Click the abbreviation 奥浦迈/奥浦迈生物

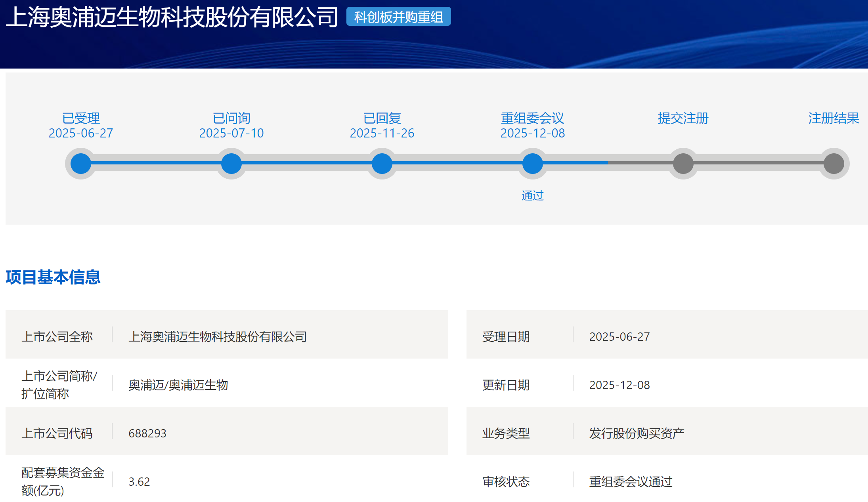click(x=179, y=385)
